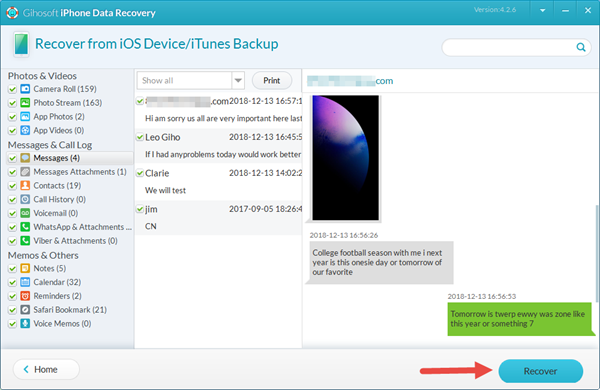Screen dimensions: 600x390
Task: Uncheck the Camera Roll checkbox
Action: tap(12, 89)
